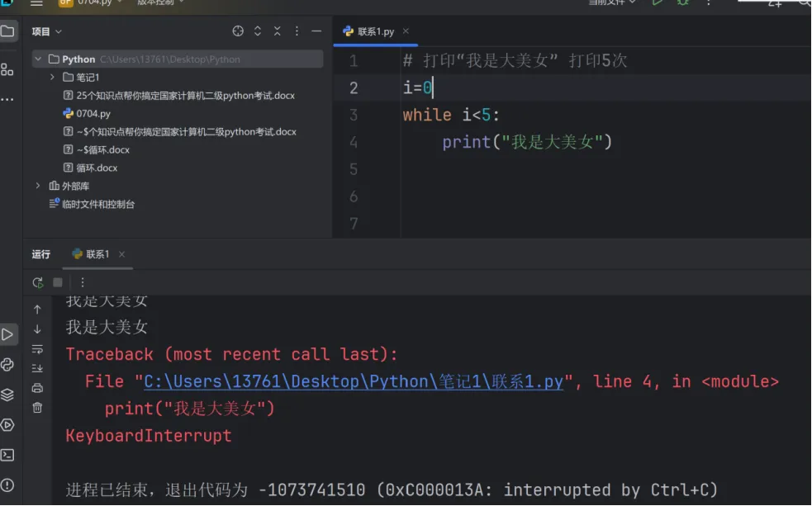
Task: Open the Services tool window
Action: pyautogui.click(x=7, y=425)
